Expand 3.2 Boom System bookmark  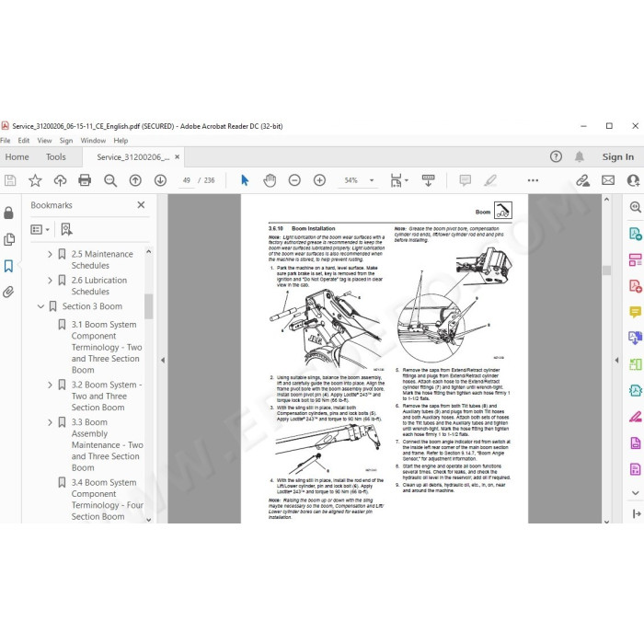(50, 385)
